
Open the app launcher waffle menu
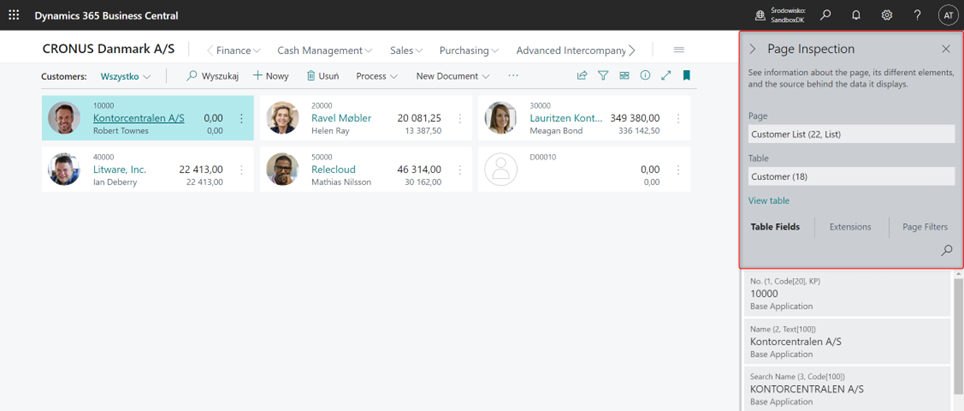[14, 15]
